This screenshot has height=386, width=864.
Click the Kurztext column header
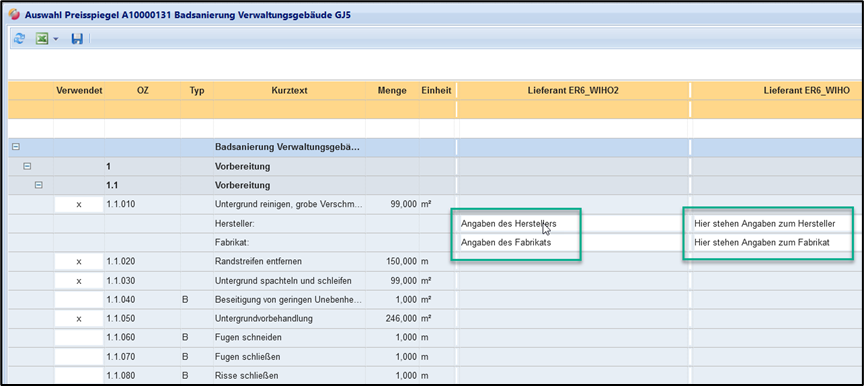tap(289, 91)
